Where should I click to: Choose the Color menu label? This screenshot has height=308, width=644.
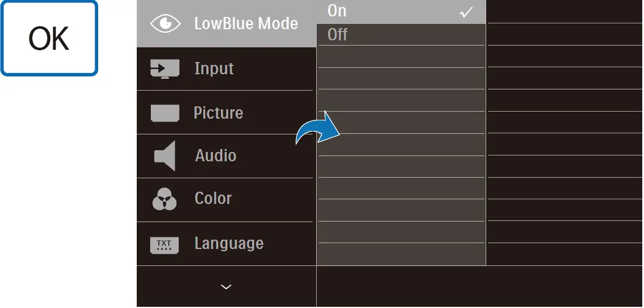(x=213, y=199)
